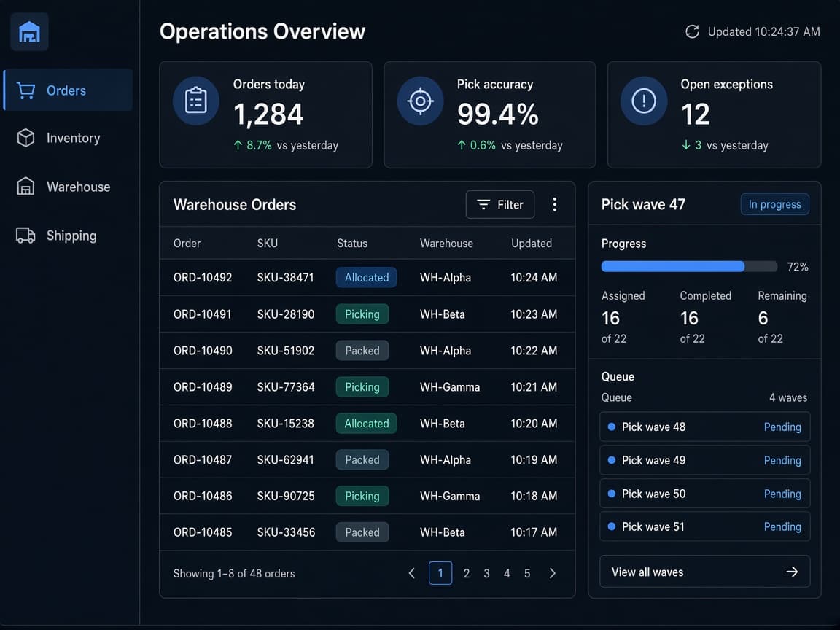Open the Shipping section in sidebar

coord(68,236)
